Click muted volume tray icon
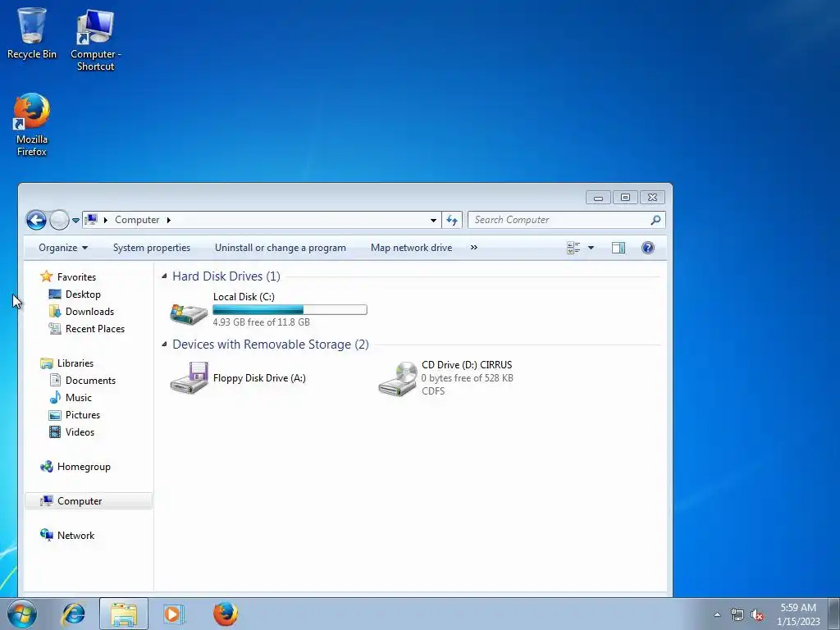Viewport: 840px width, 630px height. coord(757,614)
